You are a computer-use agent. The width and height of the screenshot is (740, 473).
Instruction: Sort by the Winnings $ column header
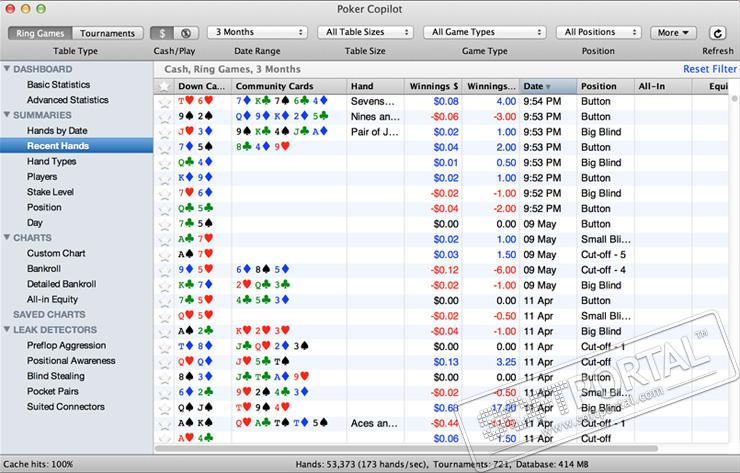[433, 86]
